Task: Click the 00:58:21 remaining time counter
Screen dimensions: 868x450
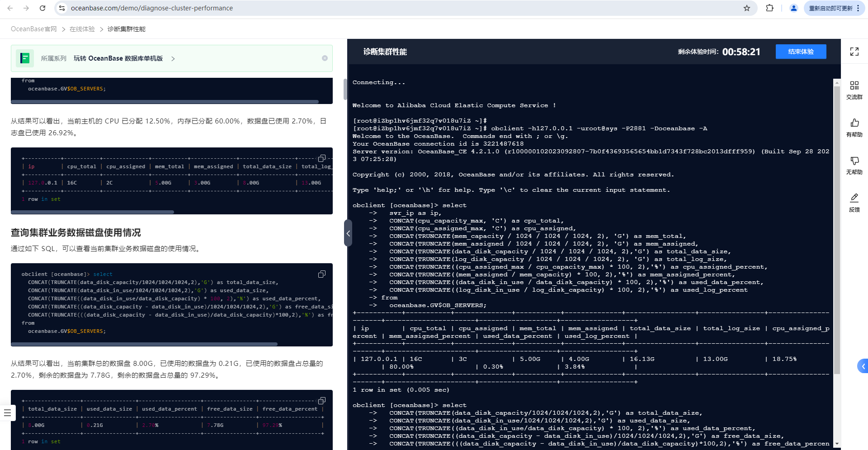Action: pyautogui.click(x=741, y=52)
